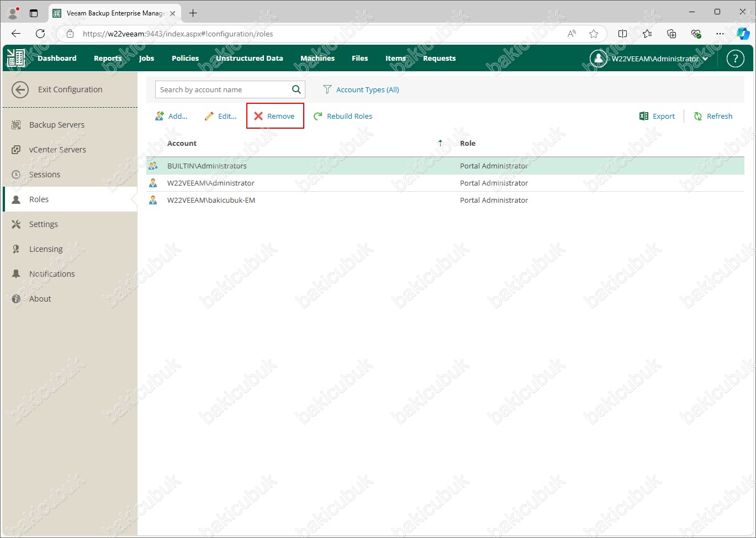This screenshot has height=538, width=756.
Task: Remove the selected account
Action: tap(274, 116)
